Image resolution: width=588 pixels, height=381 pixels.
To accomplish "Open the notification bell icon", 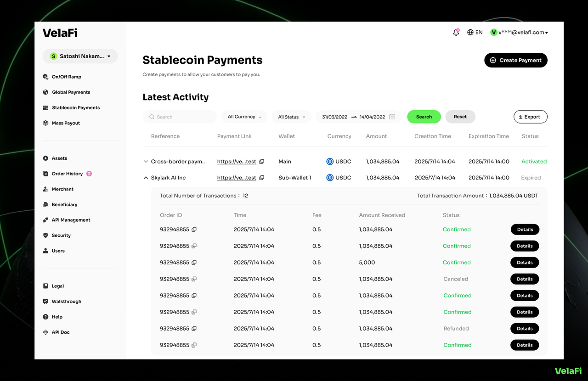I will point(456,33).
